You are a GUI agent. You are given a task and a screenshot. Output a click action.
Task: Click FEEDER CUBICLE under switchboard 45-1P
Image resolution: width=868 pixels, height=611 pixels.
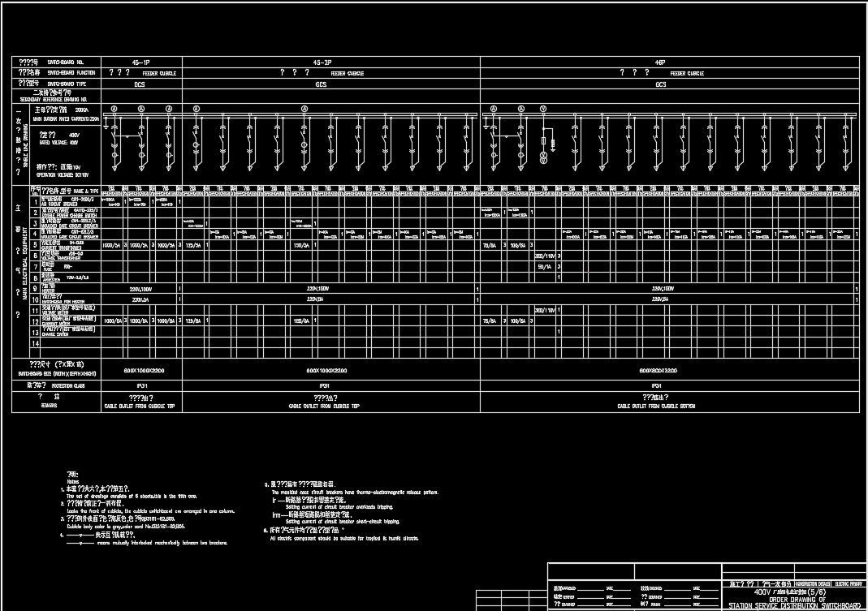(x=159, y=74)
